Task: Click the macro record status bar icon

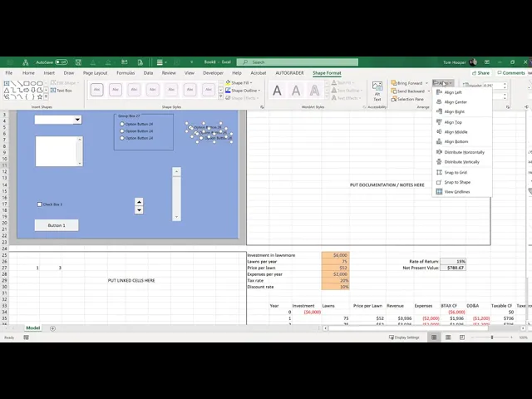Action: point(26,337)
